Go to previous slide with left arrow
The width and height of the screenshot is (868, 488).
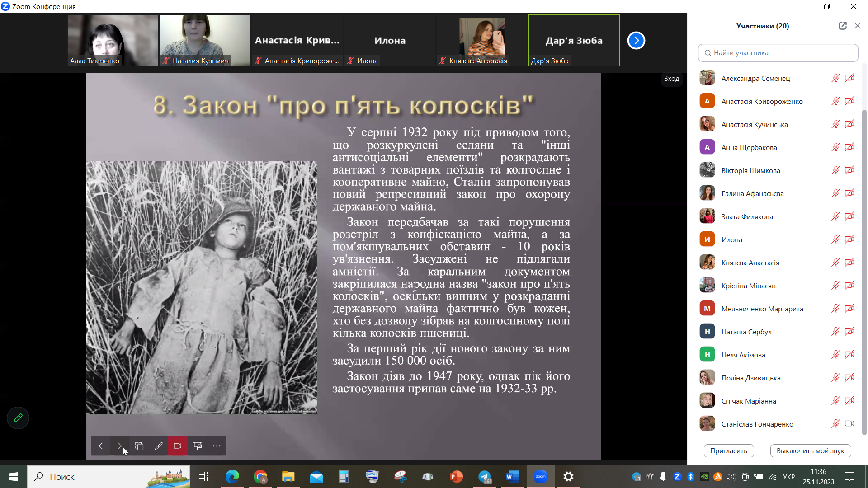click(x=101, y=446)
